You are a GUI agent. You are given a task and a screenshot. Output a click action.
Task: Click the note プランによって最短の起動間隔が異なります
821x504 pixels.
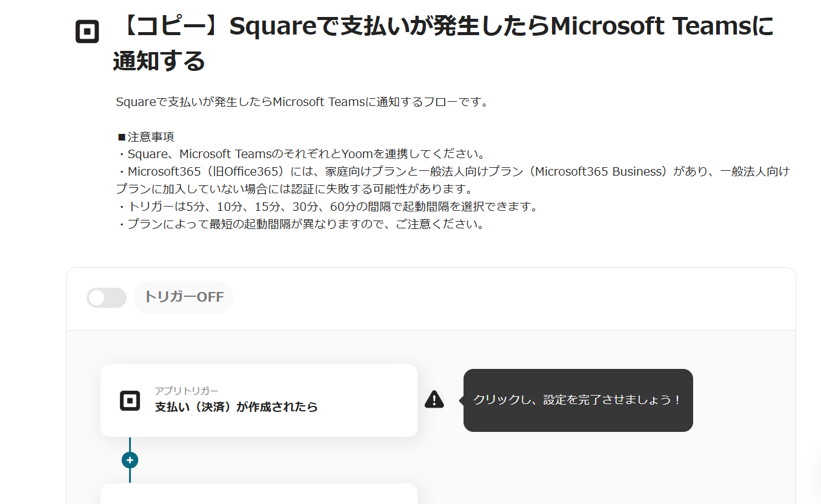(x=301, y=224)
